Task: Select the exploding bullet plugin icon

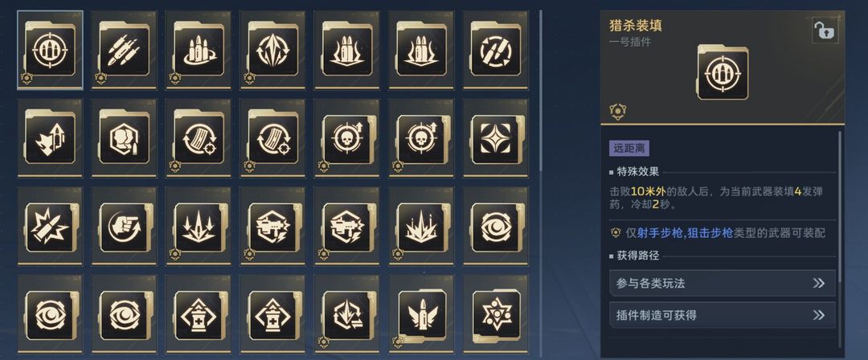Action: pyautogui.click(x=50, y=226)
